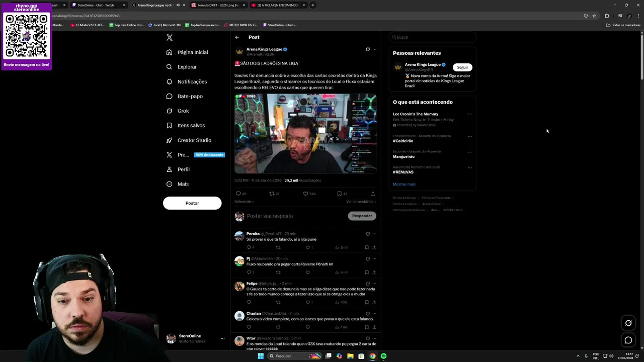The height and width of the screenshot is (362, 644).
Task: Open three-dot menu on Vitor's reply
Action: click(x=374, y=338)
